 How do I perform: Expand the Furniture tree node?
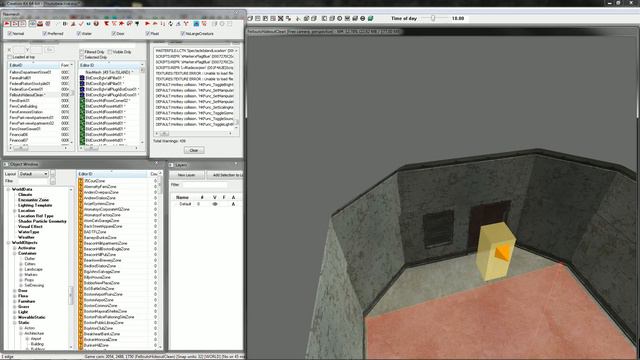point(15,301)
